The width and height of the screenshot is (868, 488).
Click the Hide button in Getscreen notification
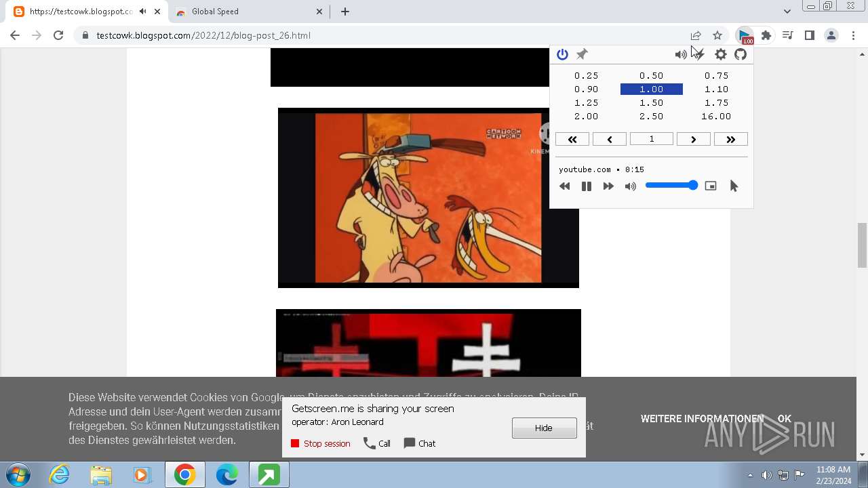[544, 428]
